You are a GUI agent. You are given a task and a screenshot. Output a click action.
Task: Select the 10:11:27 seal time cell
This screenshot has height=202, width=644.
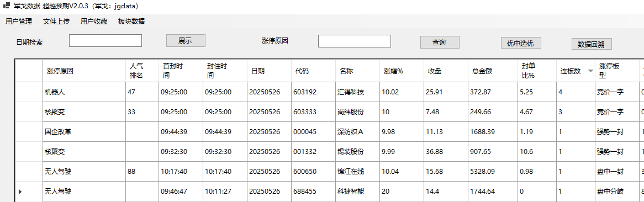(x=225, y=192)
